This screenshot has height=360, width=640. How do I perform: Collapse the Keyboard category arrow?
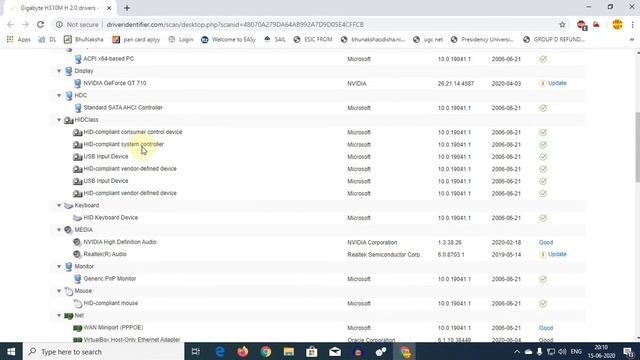pos(59,206)
